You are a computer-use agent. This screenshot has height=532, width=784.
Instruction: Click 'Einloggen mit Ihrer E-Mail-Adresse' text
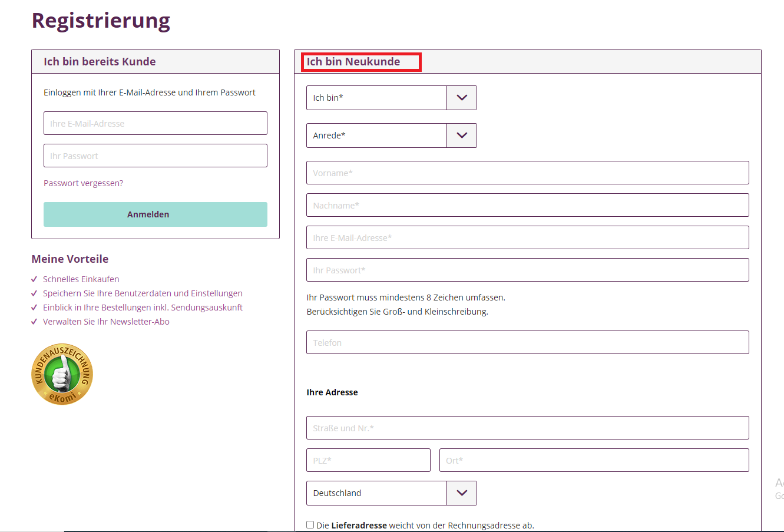coord(150,92)
